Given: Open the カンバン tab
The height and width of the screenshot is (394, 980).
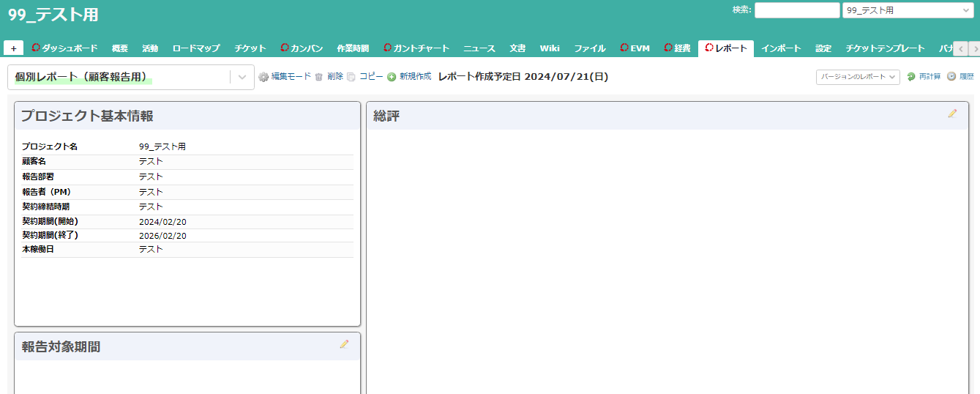Looking at the screenshot, I should tap(301, 48).
